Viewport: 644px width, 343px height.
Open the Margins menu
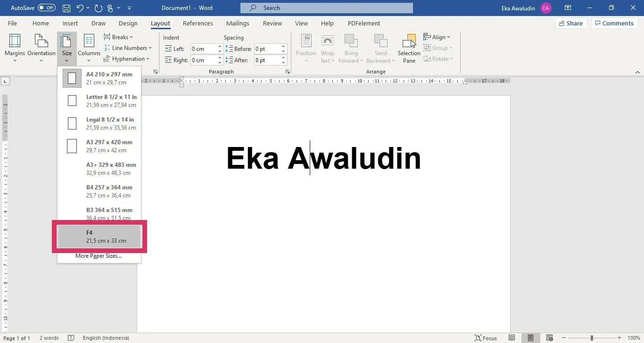15,47
